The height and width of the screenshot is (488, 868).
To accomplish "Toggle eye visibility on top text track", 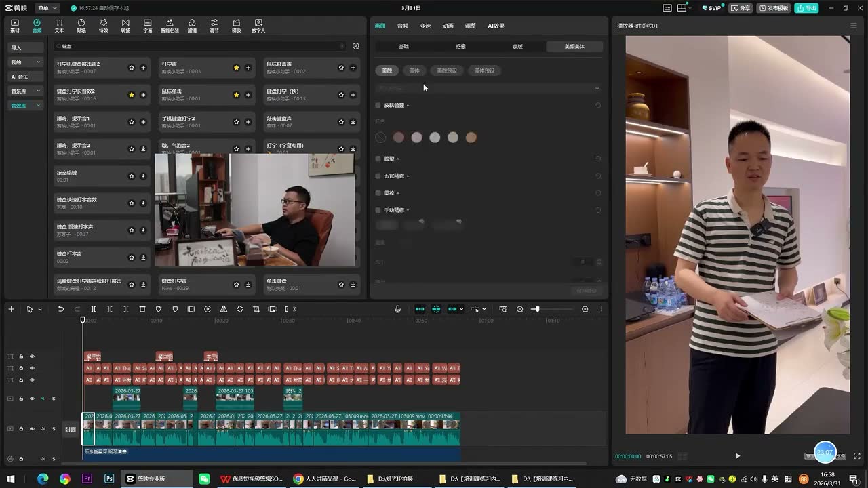I will (32, 357).
